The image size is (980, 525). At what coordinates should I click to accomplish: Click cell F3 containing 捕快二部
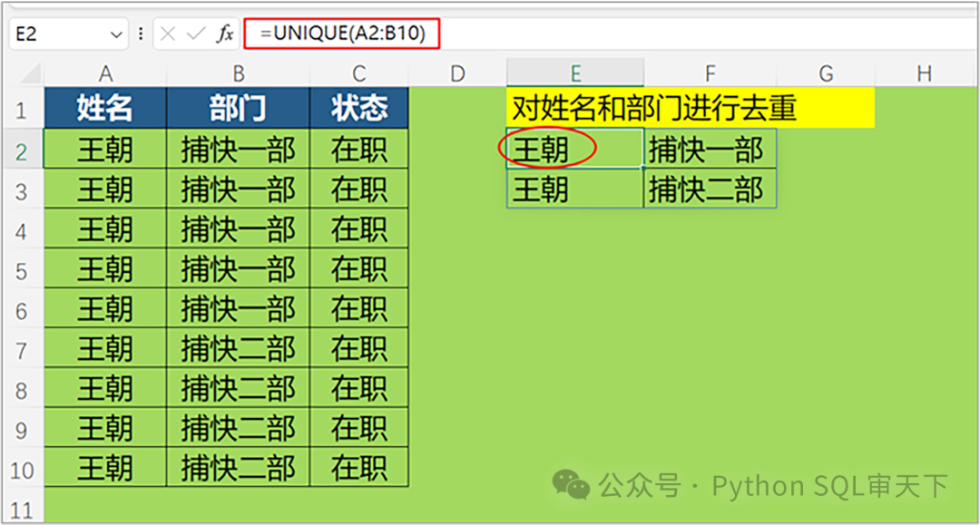[709, 190]
